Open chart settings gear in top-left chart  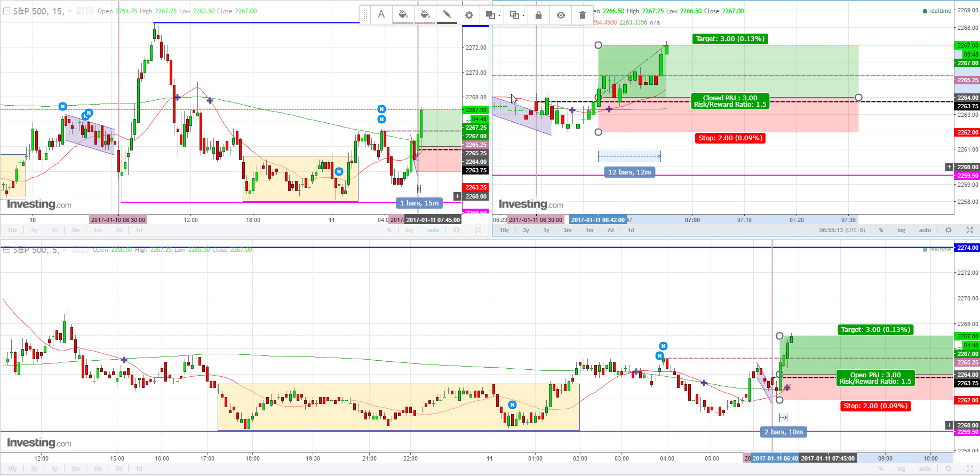[457, 231]
